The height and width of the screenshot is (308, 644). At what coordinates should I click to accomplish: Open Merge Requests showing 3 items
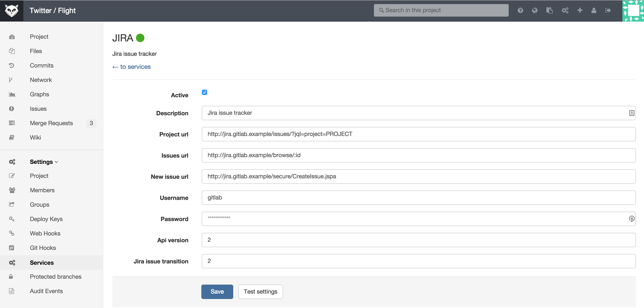click(x=51, y=123)
